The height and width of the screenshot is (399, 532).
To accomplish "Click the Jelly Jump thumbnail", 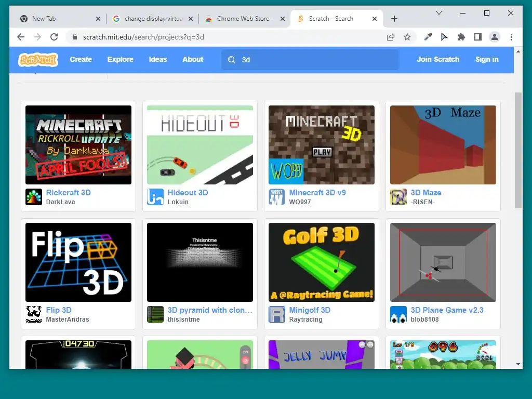I will point(321,354).
